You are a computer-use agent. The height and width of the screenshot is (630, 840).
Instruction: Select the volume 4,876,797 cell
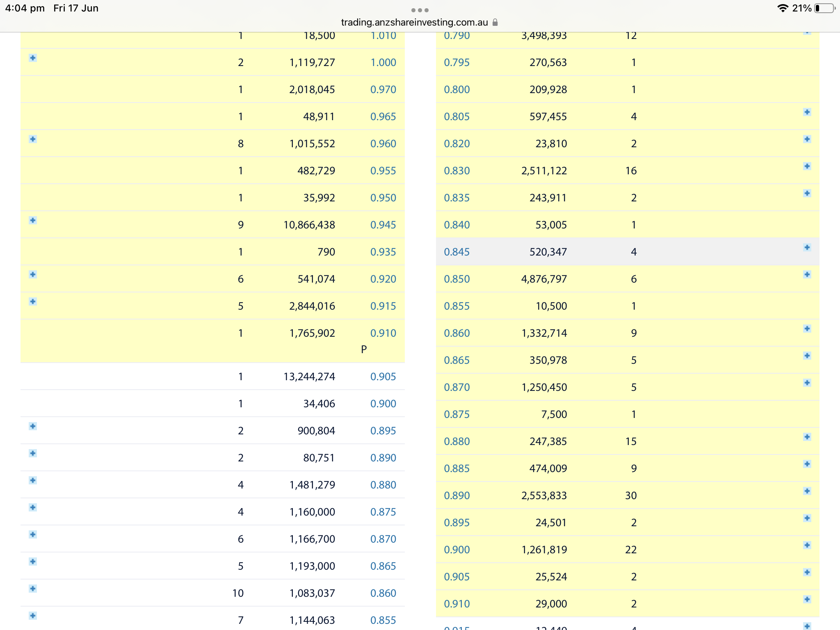coord(544,279)
